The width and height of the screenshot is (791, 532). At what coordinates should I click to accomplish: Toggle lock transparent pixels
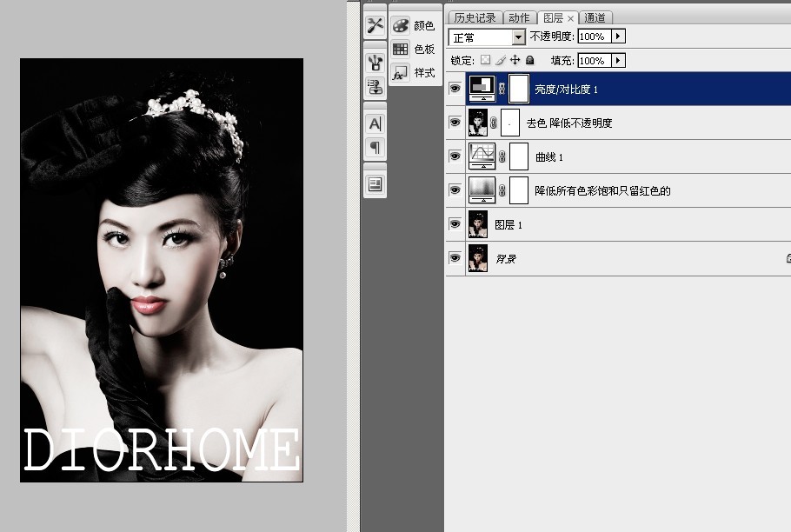coord(485,61)
